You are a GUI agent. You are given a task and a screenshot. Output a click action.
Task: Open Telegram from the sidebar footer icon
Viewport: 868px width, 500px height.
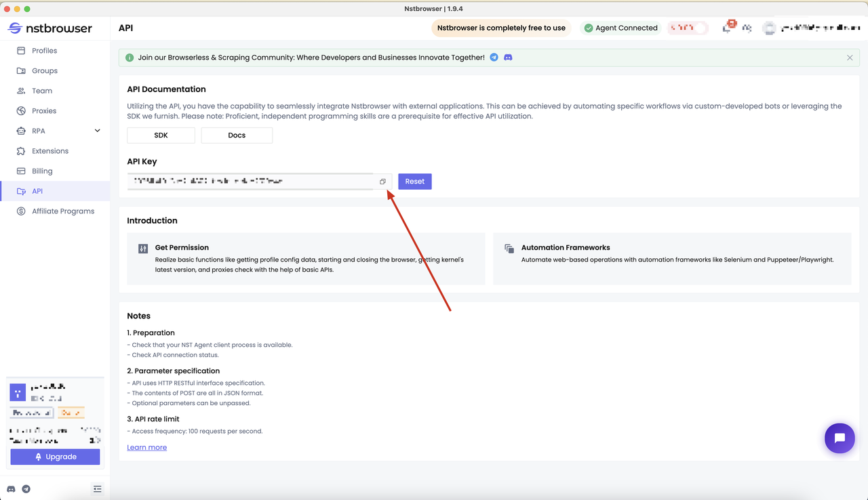(26, 489)
